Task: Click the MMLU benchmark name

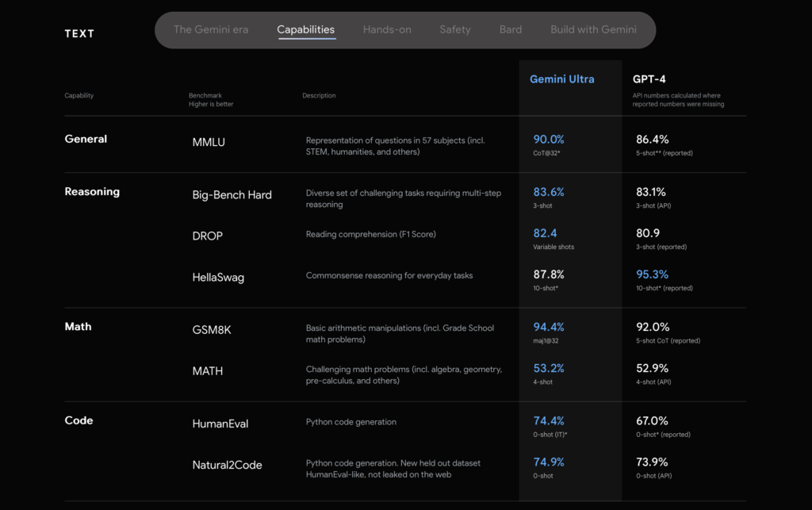Action: 209,142
